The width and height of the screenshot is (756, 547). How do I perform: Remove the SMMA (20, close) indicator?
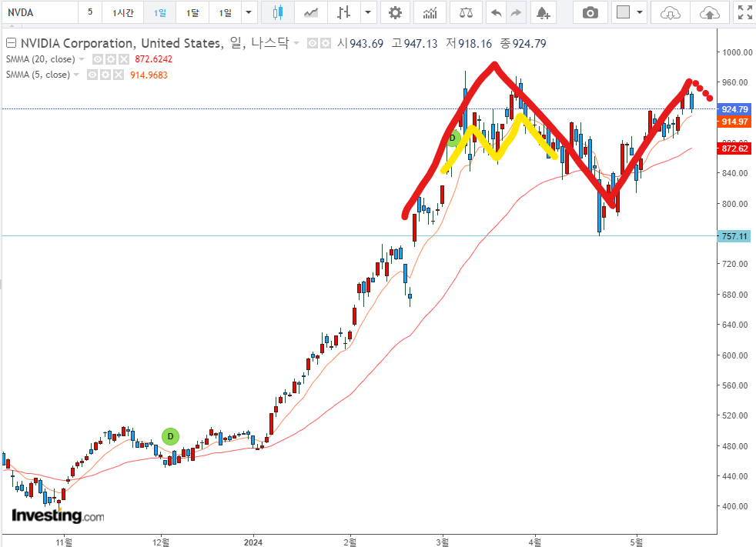point(124,59)
